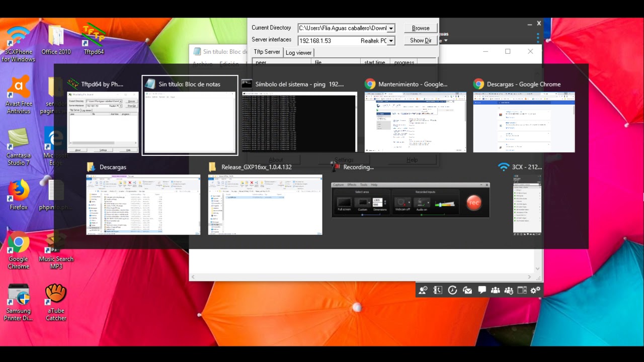Expand the Current Directory dropdown in Tftpd64

click(391, 28)
